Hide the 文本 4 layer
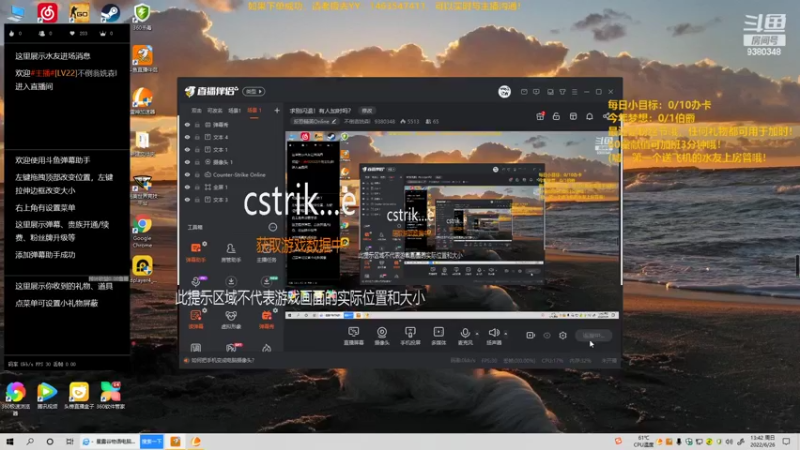Screen dimensions: 800x450 187,137
